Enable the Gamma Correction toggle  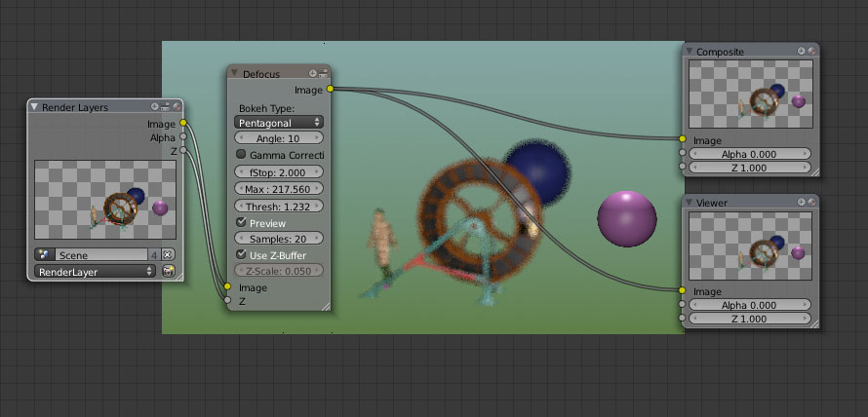point(242,155)
